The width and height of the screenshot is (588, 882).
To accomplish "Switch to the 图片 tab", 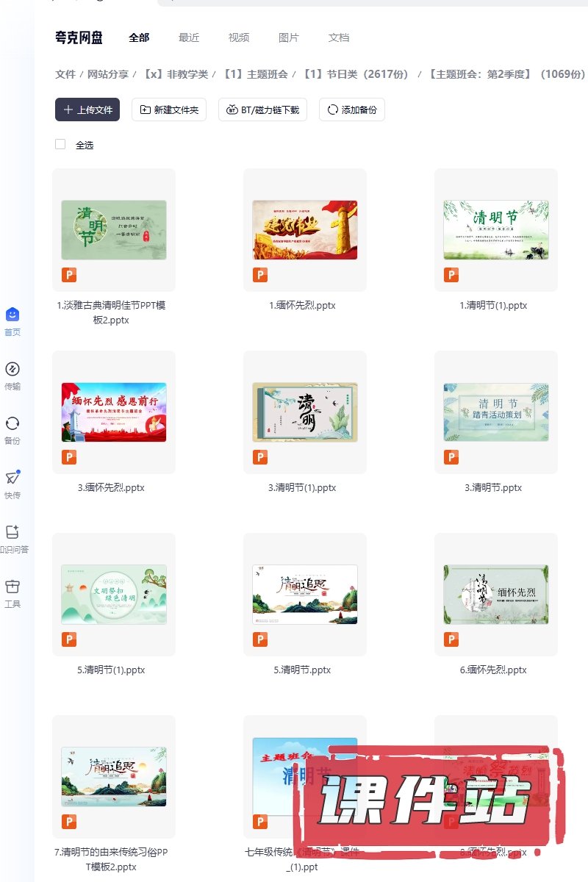I will (289, 37).
